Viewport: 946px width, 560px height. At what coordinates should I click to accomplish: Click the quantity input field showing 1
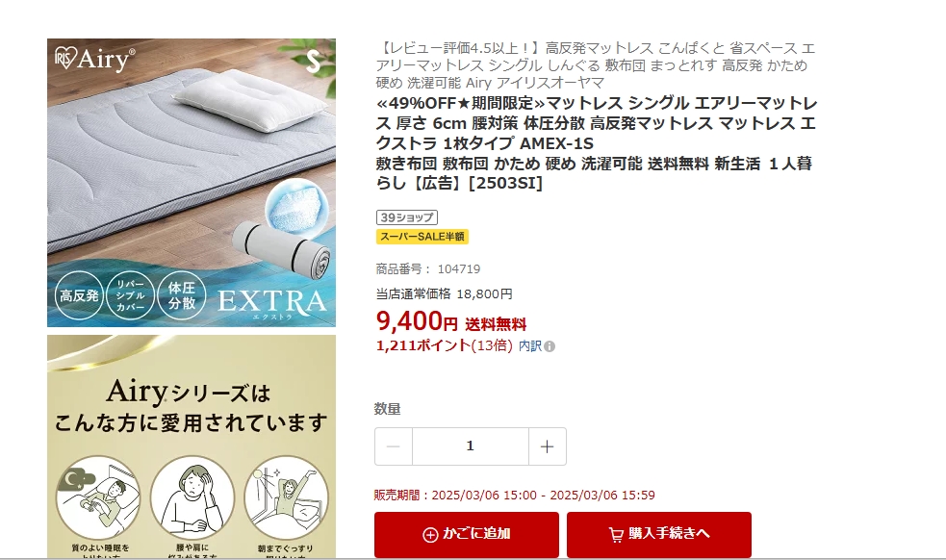(x=471, y=446)
